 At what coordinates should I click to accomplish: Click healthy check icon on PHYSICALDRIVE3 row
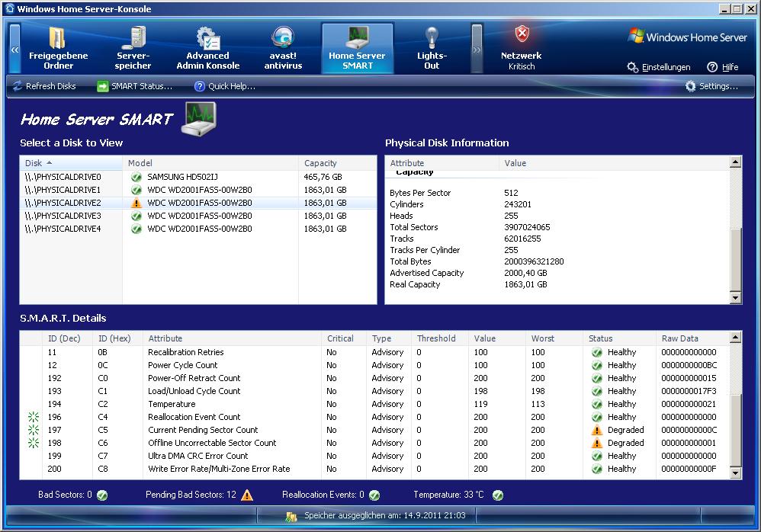click(136, 216)
